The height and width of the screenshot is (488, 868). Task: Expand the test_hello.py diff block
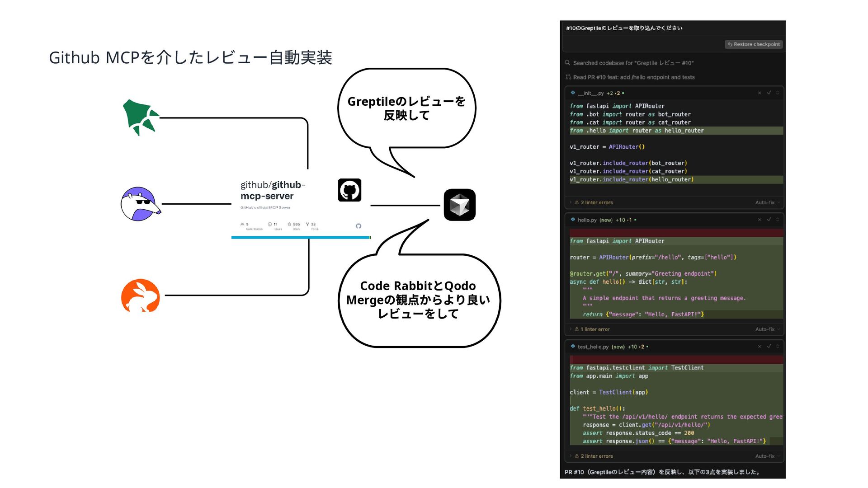click(778, 347)
